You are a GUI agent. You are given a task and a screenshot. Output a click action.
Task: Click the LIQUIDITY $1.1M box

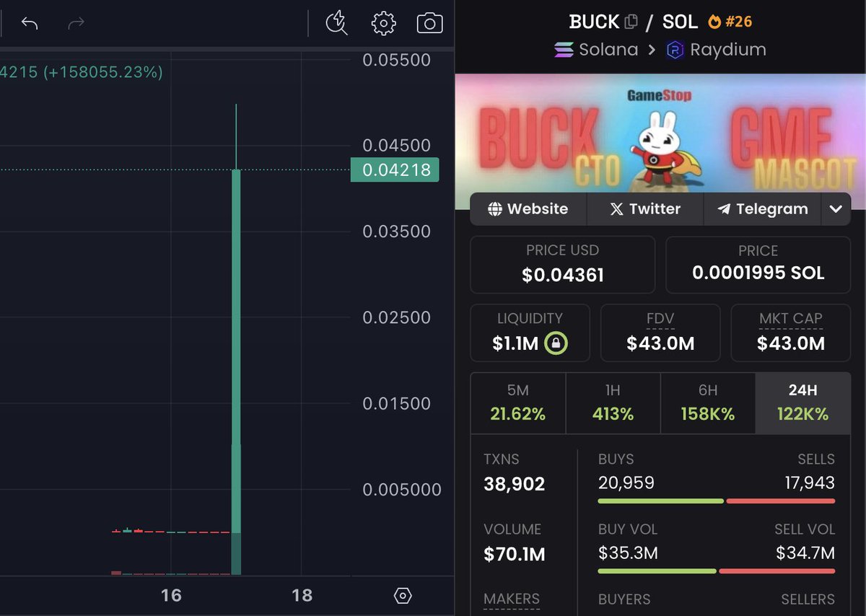point(530,333)
